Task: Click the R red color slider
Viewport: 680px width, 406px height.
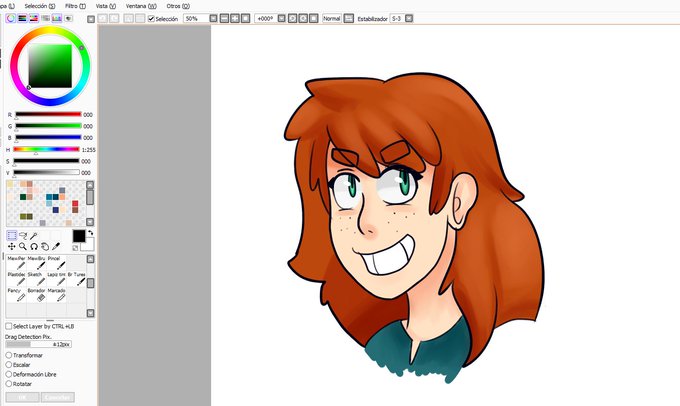Action: [49, 115]
